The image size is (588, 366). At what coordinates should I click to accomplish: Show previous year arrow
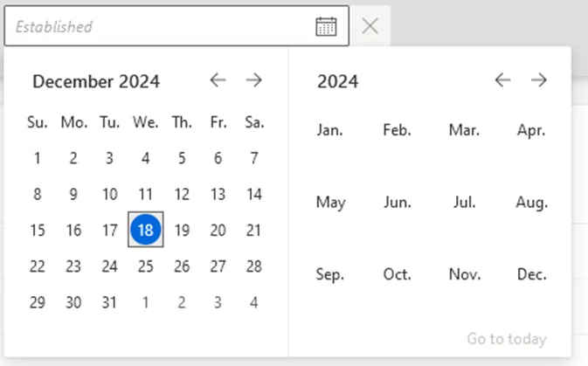click(x=502, y=79)
